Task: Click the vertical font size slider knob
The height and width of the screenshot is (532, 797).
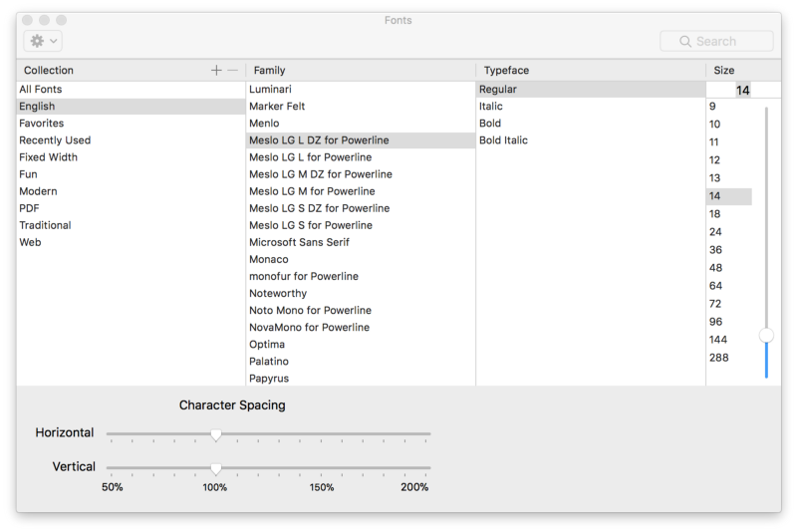Action: (x=766, y=336)
